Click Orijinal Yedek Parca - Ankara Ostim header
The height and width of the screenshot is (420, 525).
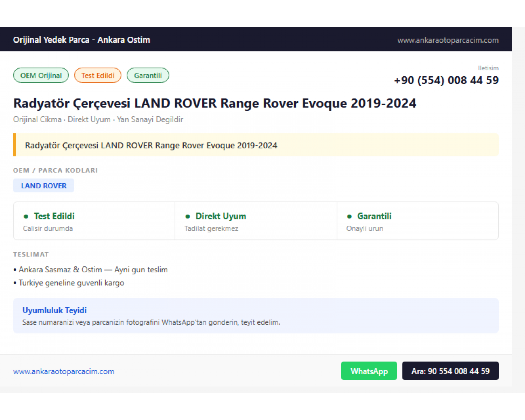tap(82, 40)
